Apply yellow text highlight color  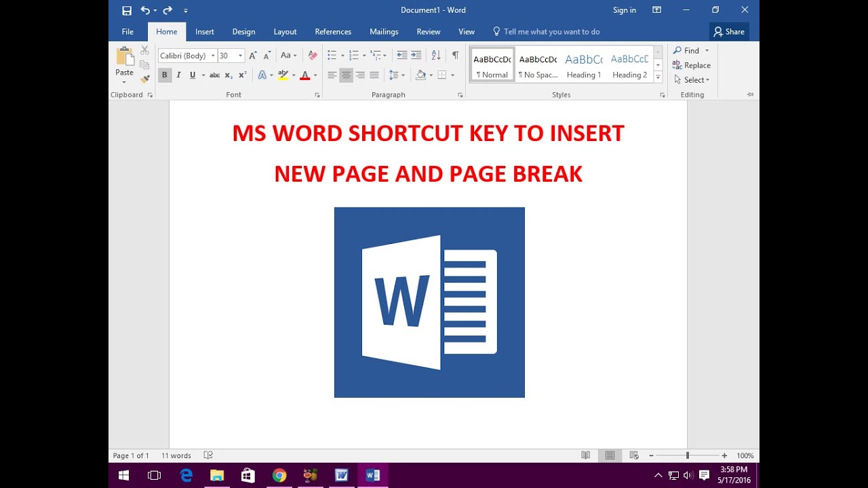pos(284,75)
